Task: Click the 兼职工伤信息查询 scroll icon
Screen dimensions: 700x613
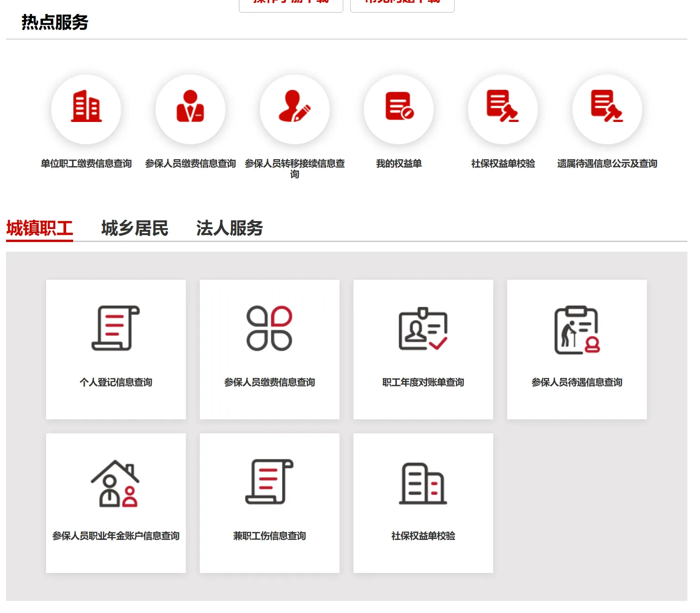Action: tap(269, 482)
